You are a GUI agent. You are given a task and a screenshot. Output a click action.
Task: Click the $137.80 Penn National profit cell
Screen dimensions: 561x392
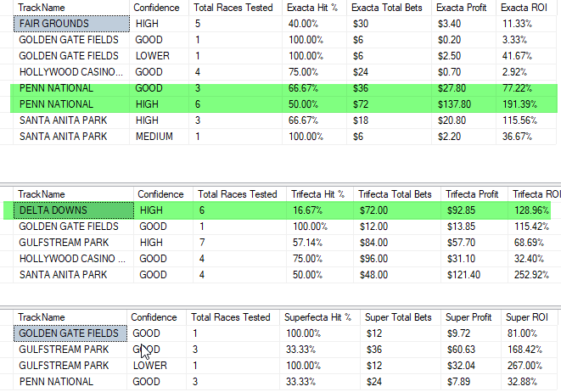463,104
